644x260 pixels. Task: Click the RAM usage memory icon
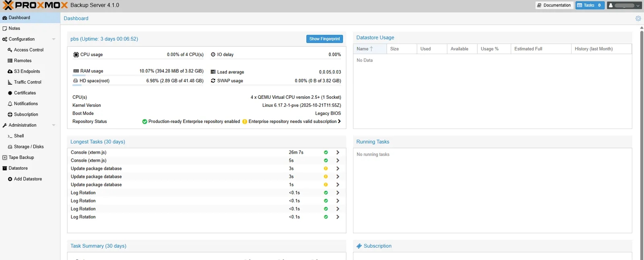click(76, 71)
